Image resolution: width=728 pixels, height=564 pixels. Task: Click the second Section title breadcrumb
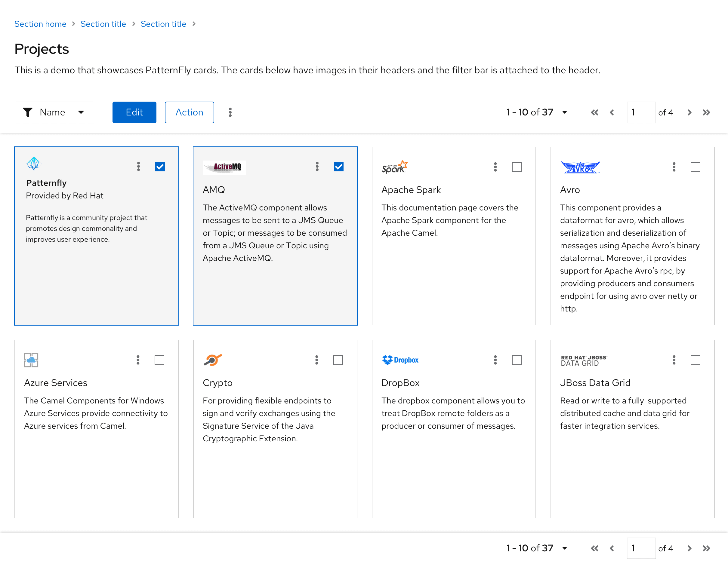click(x=163, y=24)
